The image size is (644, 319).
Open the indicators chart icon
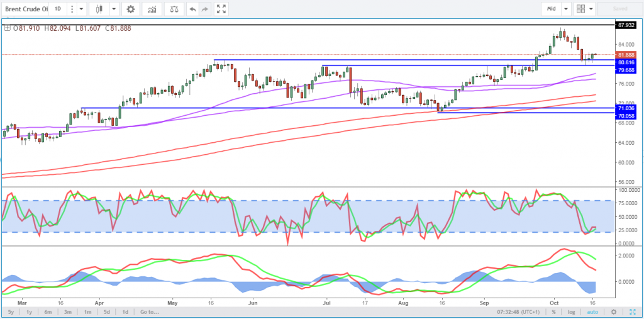(152, 9)
